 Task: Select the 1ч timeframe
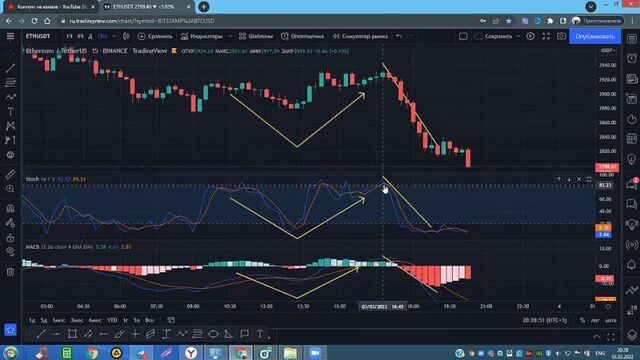click(x=69, y=36)
